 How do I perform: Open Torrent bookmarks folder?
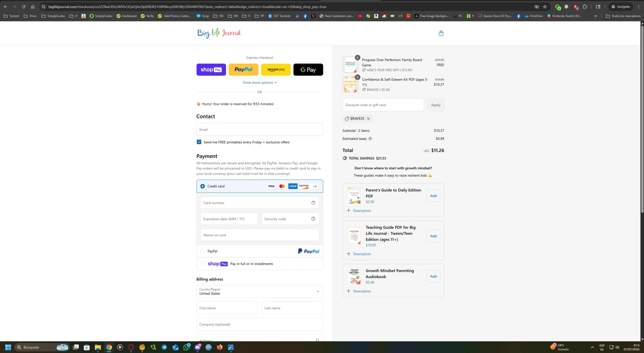click(x=11, y=16)
